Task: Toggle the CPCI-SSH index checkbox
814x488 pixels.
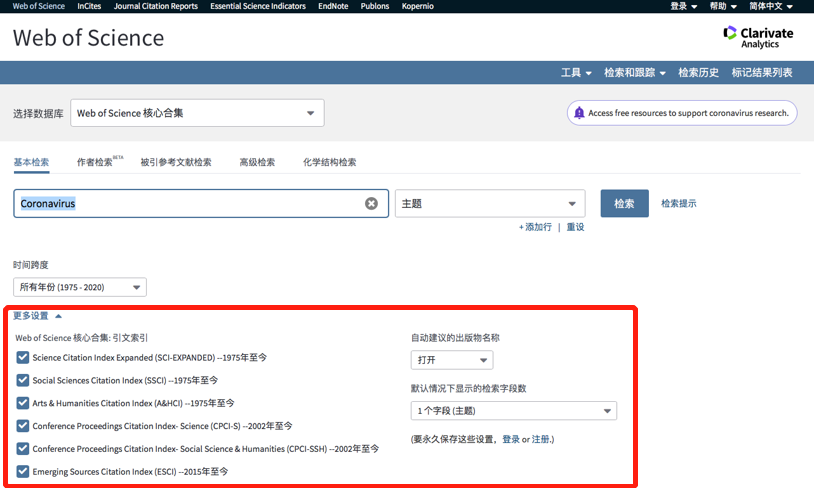Action: click(22, 449)
